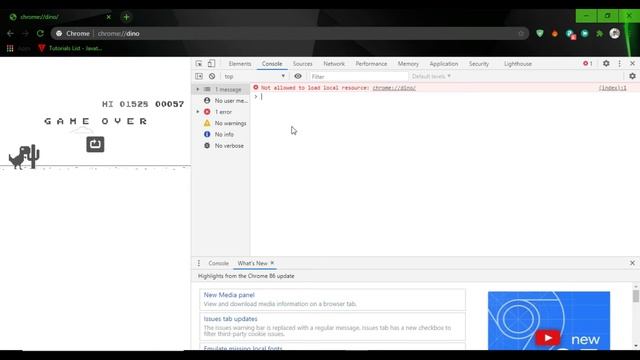This screenshot has height=360, width=640.
Task: Clear console with the ban icon
Action: click(212, 76)
